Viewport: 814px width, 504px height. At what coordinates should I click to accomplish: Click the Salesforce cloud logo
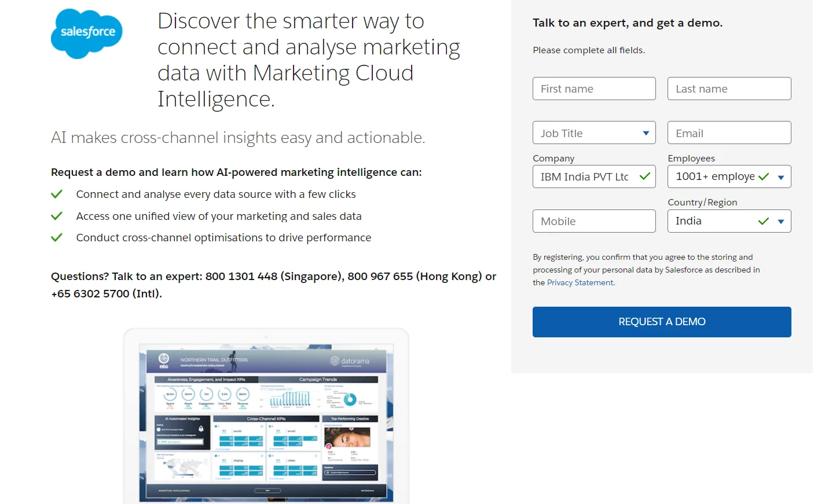(x=87, y=34)
